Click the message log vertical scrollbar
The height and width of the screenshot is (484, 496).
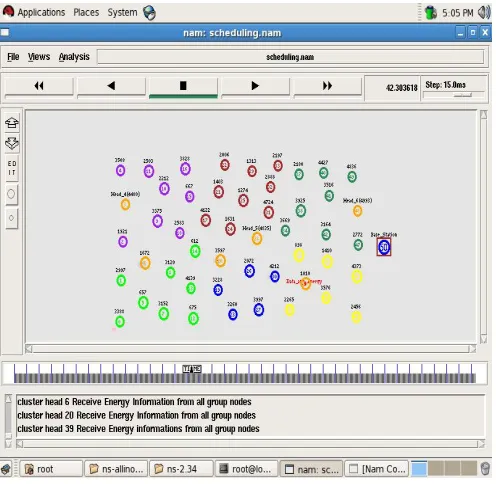[9, 421]
